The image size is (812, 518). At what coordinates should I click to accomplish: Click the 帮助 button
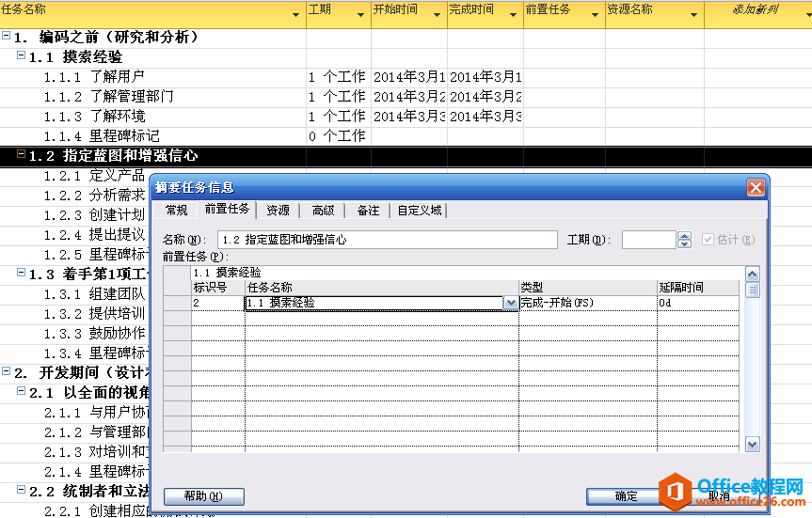tap(203, 496)
